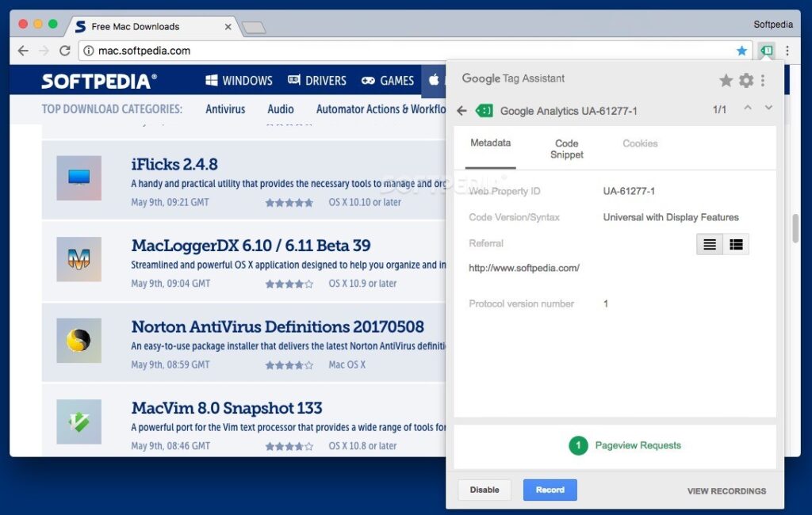Open Automator Actions & Workflows category
This screenshot has width=812, height=515.
tap(381, 109)
